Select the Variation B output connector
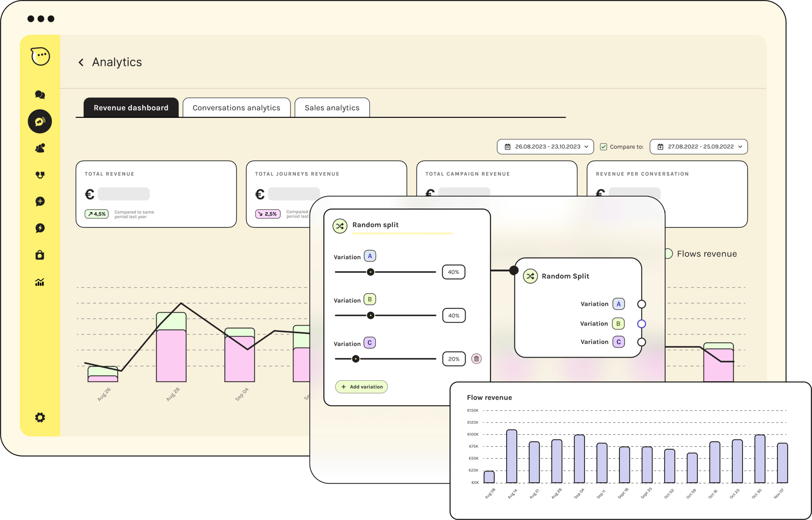This screenshot has width=812, height=520. pos(641,324)
